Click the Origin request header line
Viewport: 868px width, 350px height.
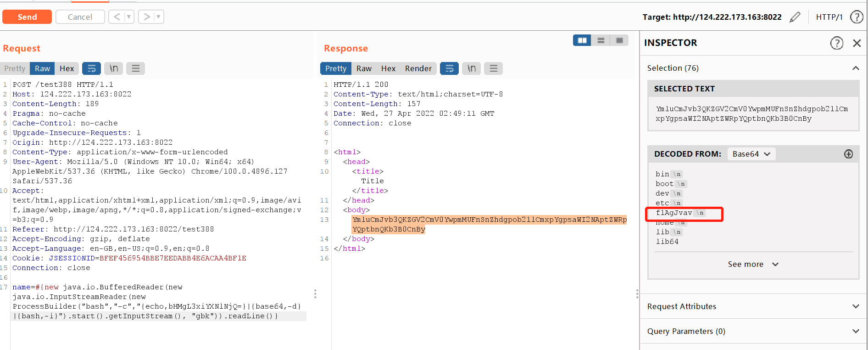click(93, 142)
